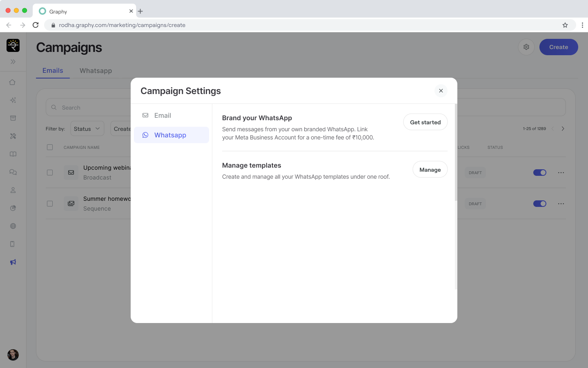
Task: Open the community chat bubbles icon
Action: (13, 172)
